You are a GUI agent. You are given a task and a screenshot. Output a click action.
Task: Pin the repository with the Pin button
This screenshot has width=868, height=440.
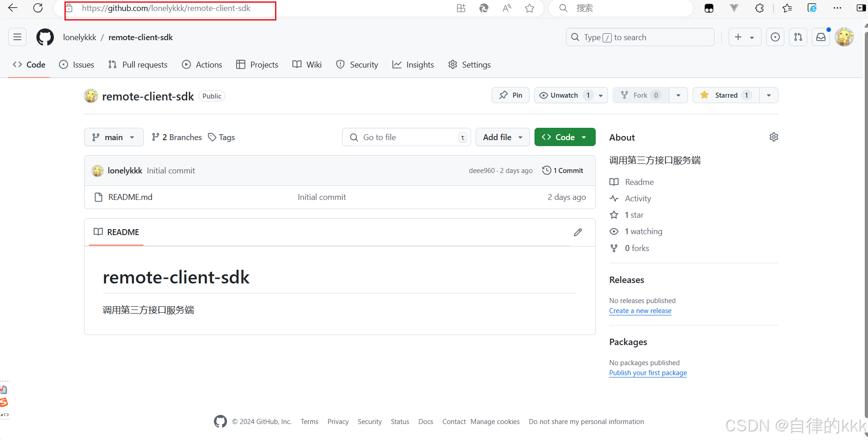pos(510,95)
